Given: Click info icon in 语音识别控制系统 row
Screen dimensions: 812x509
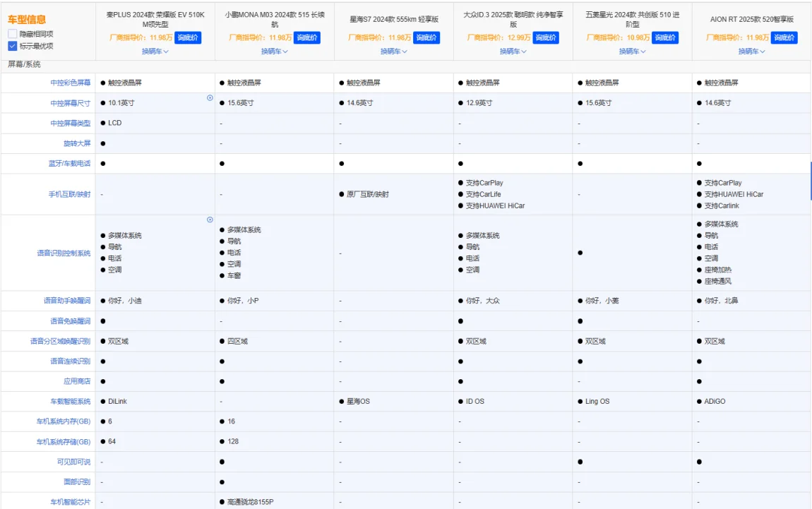Looking at the screenshot, I should (210, 220).
